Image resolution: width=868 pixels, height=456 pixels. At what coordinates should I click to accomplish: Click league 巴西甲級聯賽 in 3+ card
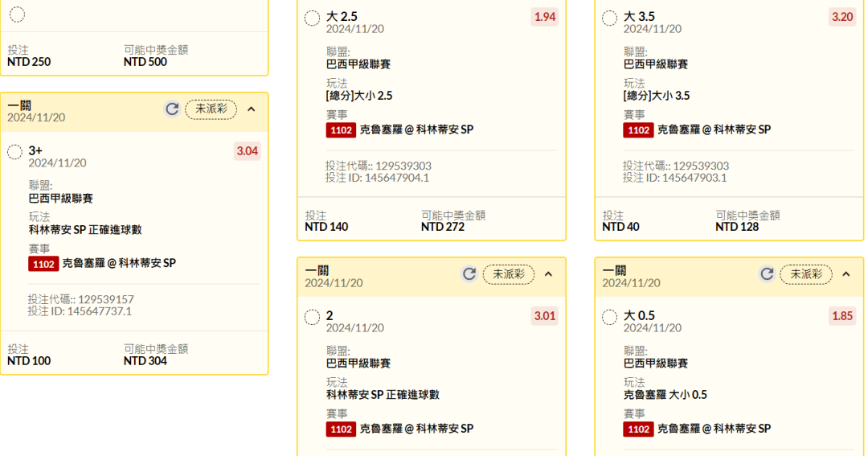pyautogui.click(x=61, y=199)
